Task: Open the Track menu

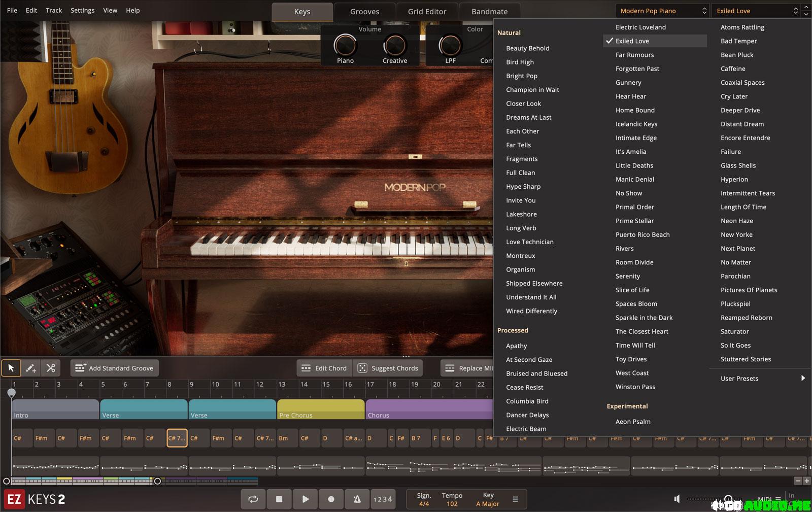Action: (x=54, y=10)
